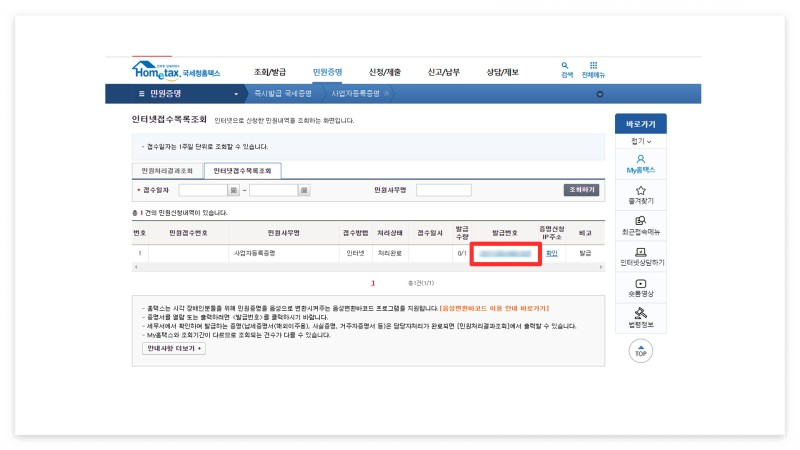
Task: Open the 검색 search icon
Action: tap(566, 70)
